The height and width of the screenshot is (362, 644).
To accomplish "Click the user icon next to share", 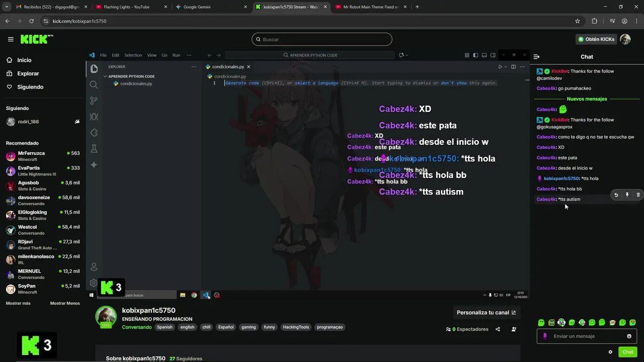I will point(514,329).
